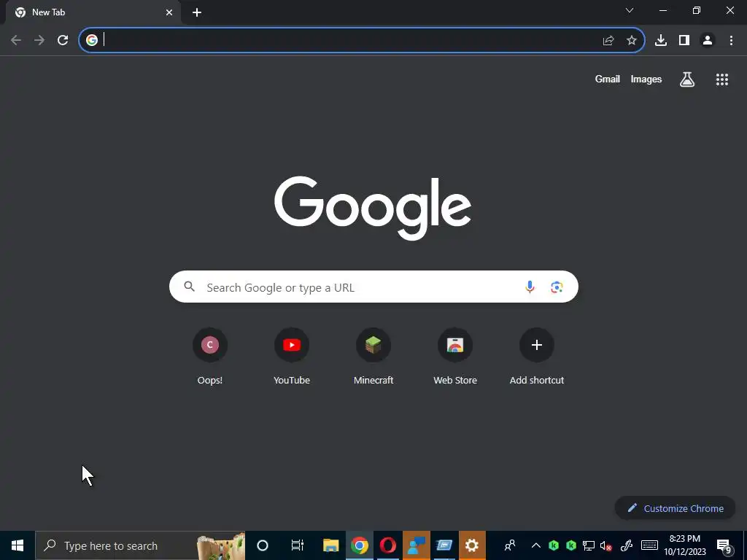The image size is (747, 560).
Task: Click the back navigation arrow
Action: tap(16, 41)
